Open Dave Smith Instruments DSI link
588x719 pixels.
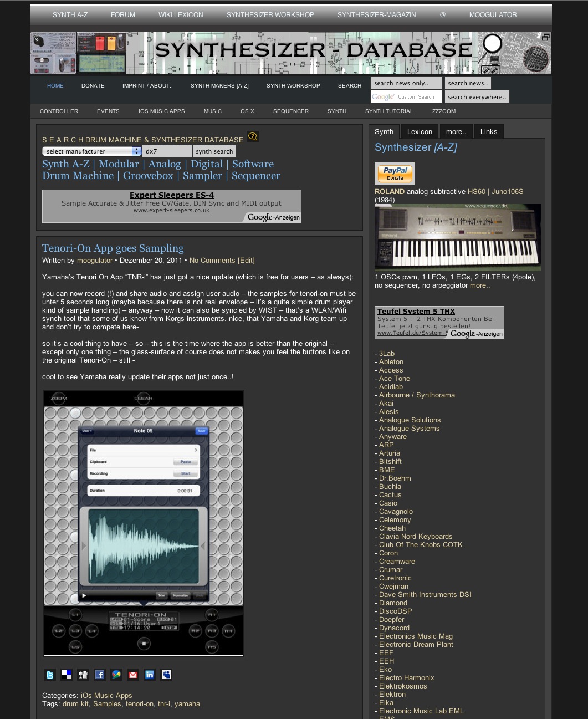tap(425, 595)
